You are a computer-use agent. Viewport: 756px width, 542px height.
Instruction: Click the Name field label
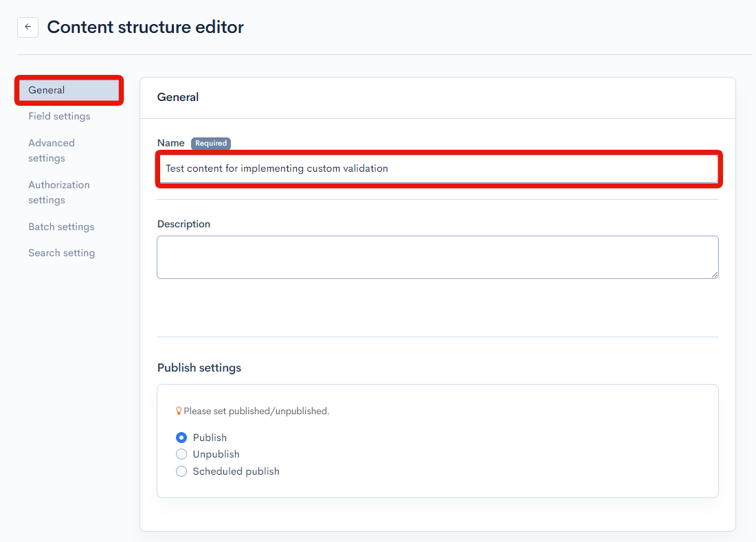pos(171,143)
